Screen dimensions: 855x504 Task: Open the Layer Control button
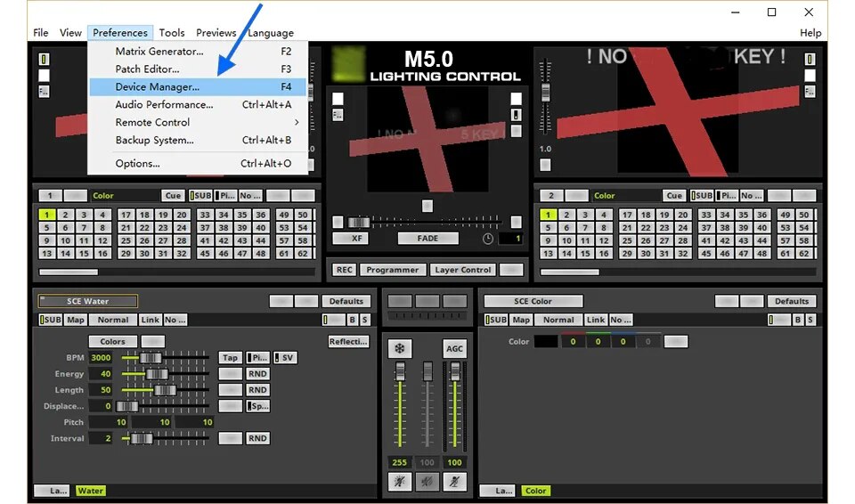point(462,270)
